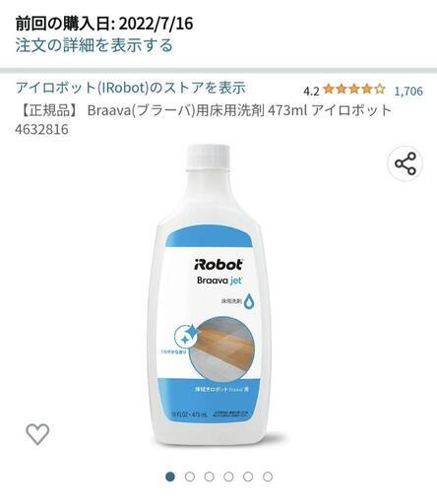Go to the fourth product image dot
Image resolution: width=437 pixels, height=504 pixels.
(228, 476)
